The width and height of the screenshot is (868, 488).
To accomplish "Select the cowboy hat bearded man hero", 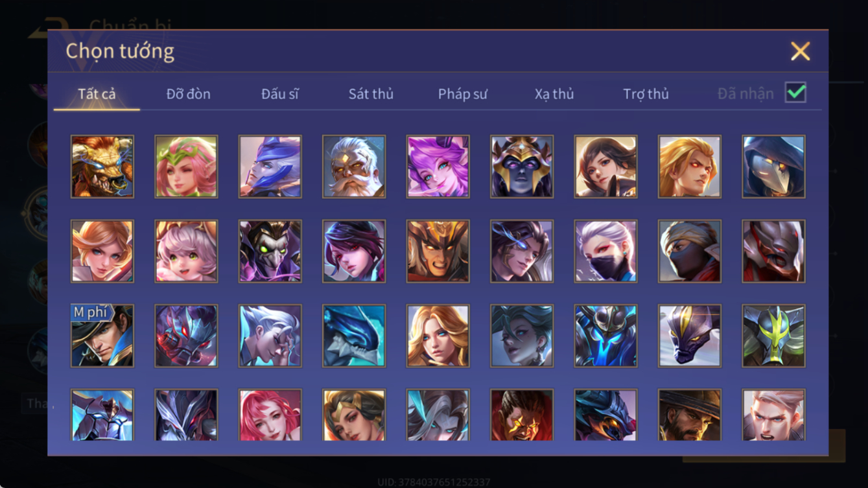I will [x=690, y=415].
